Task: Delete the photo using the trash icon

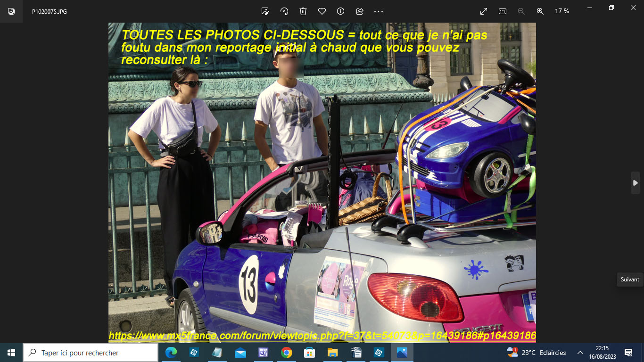Action: click(303, 11)
